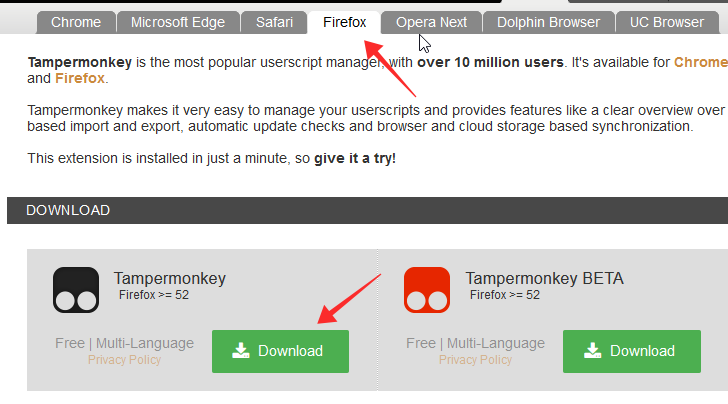Click the download arrow icon for stable Tampermonkey

tap(241, 351)
